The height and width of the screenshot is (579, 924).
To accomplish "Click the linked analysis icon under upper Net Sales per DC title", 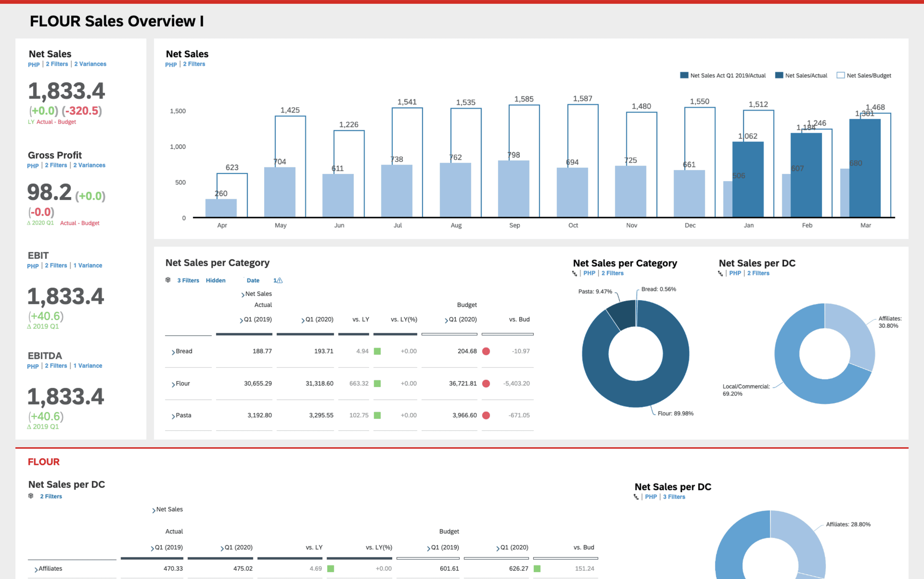I will point(720,273).
